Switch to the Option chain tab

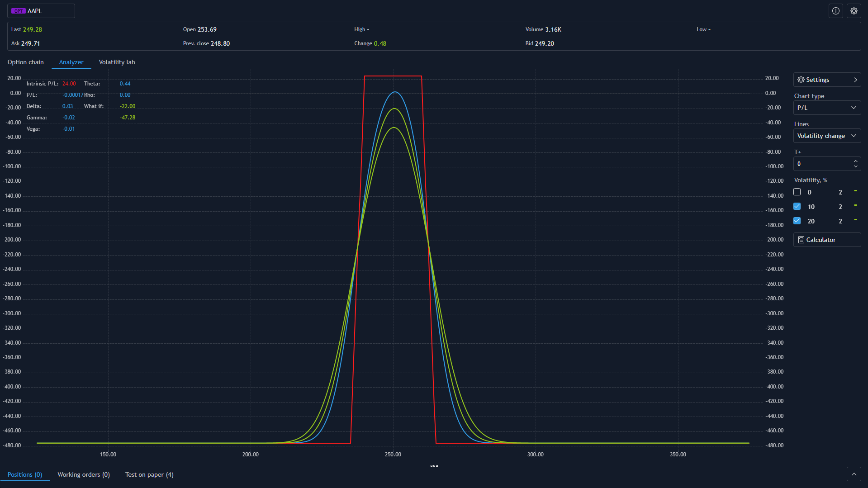pyautogui.click(x=25, y=62)
